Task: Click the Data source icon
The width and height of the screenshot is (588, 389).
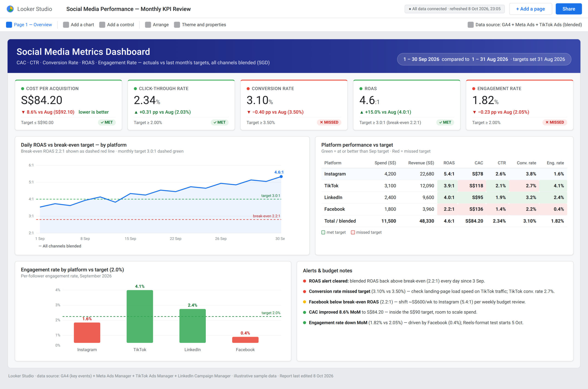Action: tap(470, 25)
